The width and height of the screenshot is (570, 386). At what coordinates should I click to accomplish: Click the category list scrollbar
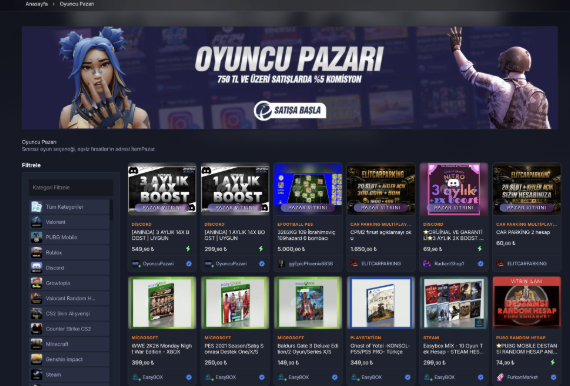pos(111,210)
